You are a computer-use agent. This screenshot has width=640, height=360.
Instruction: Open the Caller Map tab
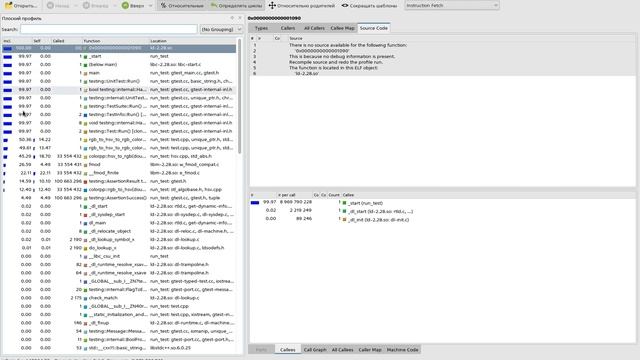370,350
